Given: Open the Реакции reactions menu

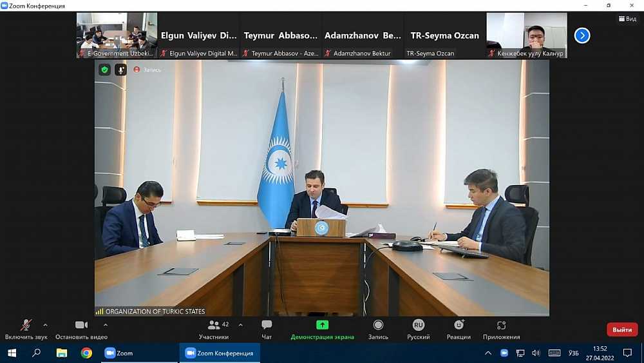Looking at the screenshot, I should 459,329.
